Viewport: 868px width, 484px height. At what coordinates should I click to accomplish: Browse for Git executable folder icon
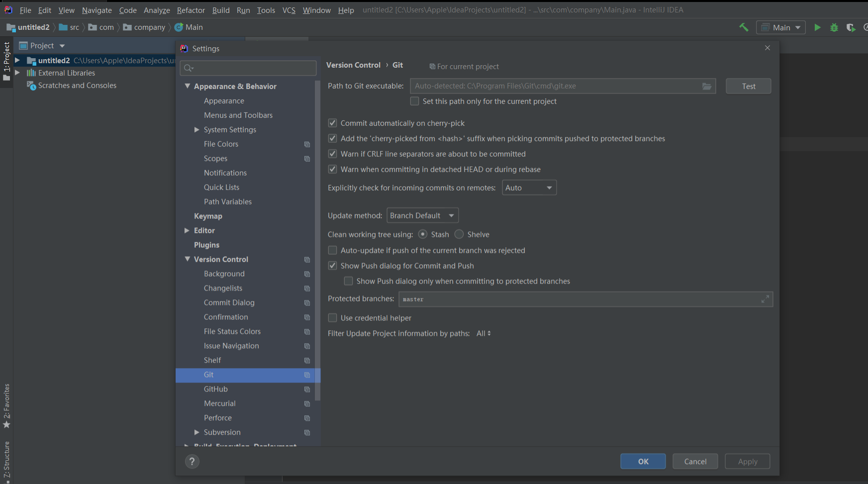706,86
